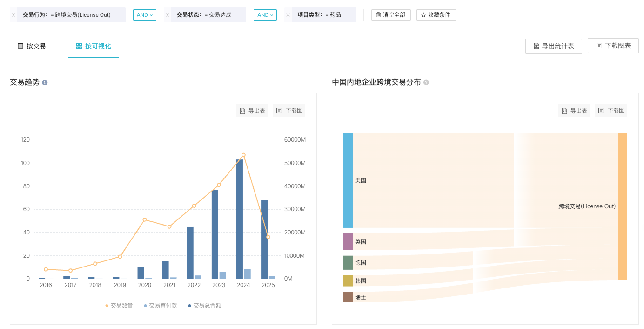The width and height of the screenshot is (644, 329).
Task: Click the info icon next to 交易趋势
Action: (45, 82)
